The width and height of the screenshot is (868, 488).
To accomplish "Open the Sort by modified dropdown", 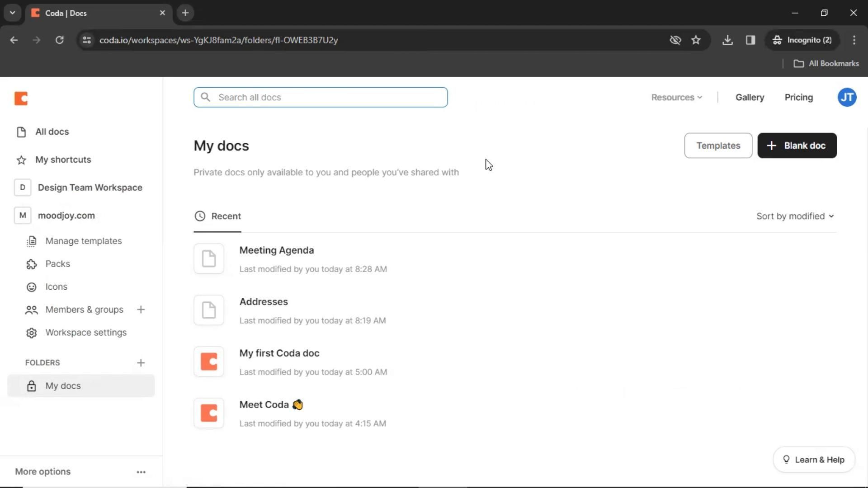I will (795, 216).
